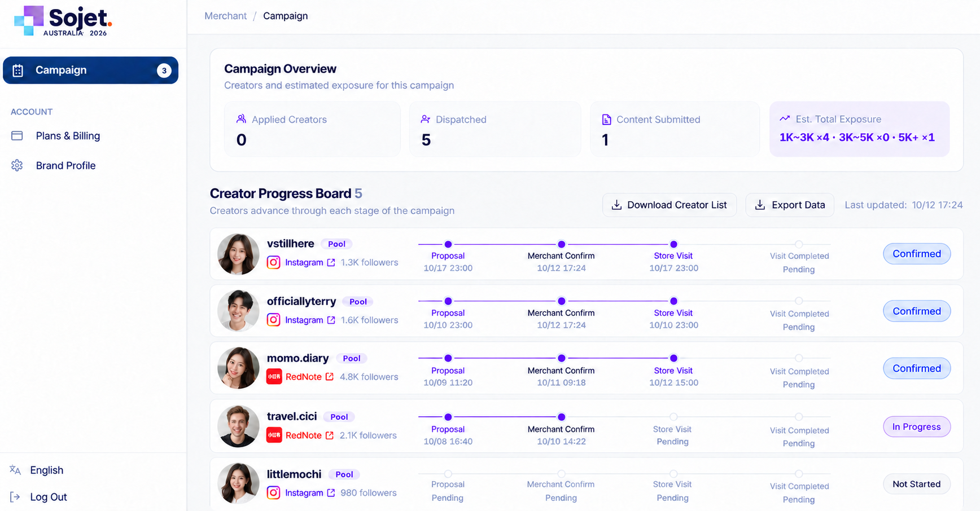Click the Sojet Australia 2026 logo

pos(63,21)
